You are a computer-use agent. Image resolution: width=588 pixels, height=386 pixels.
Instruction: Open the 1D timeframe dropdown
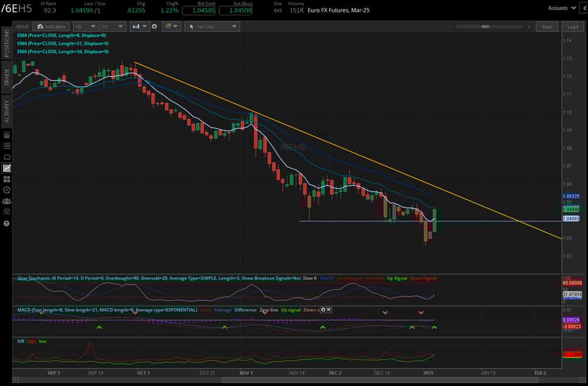pyautogui.click(x=86, y=26)
